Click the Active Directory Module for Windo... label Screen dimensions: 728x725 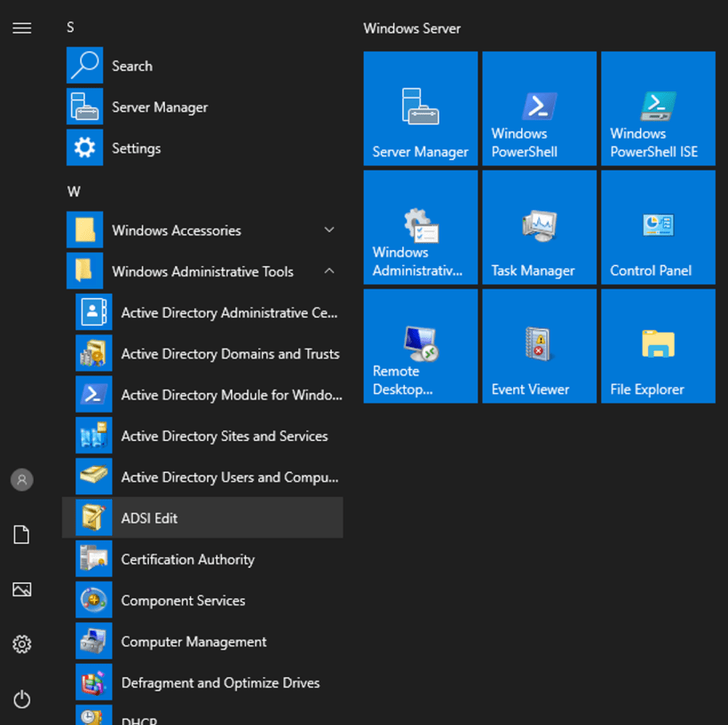(232, 395)
